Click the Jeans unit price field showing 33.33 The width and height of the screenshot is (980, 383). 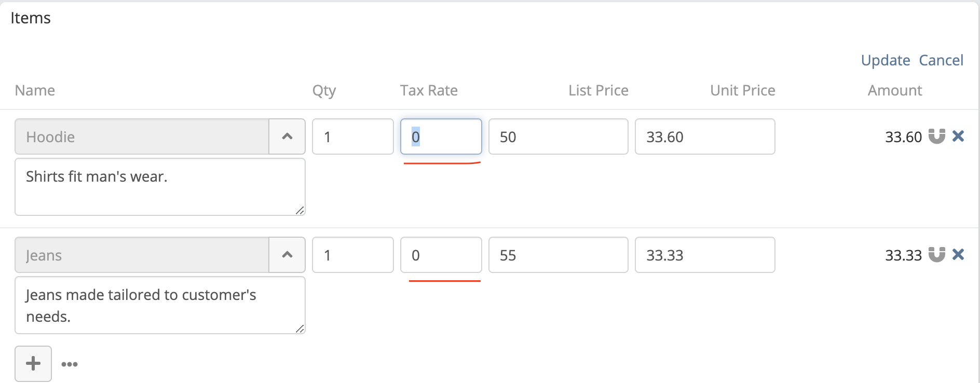click(x=705, y=255)
